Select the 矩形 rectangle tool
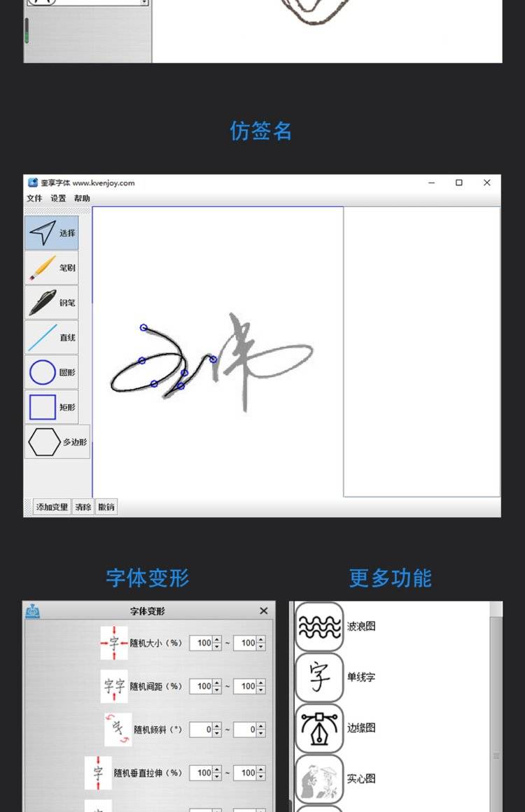This screenshot has width=525, height=812. pyautogui.click(x=52, y=407)
